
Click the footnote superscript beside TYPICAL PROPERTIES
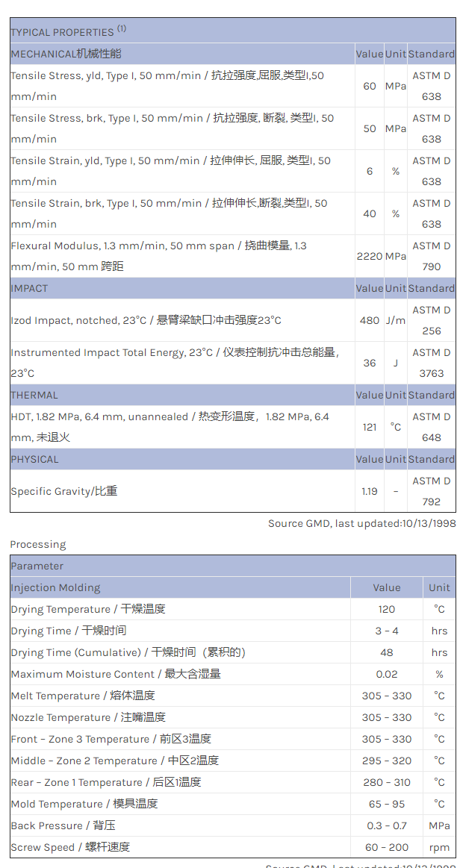[x=122, y=29]
